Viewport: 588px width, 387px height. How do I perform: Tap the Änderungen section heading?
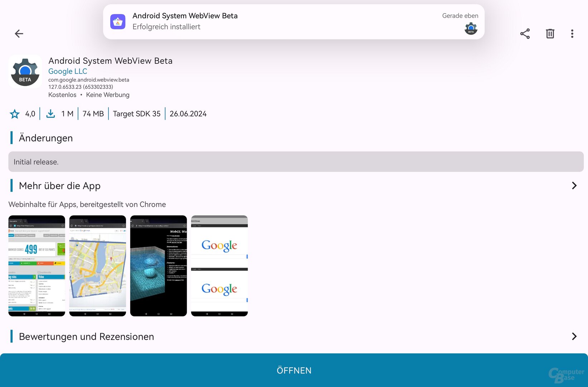[46, 138]
